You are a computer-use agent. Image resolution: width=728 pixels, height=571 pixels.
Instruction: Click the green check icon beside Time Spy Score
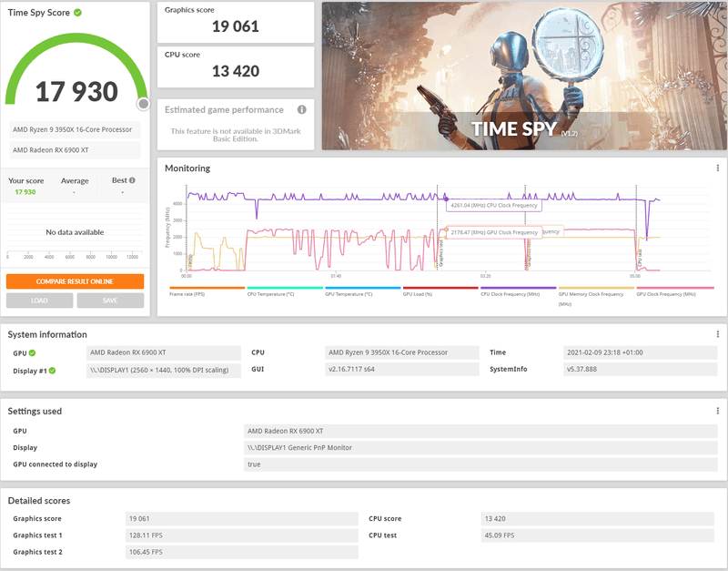coord(77,13)
